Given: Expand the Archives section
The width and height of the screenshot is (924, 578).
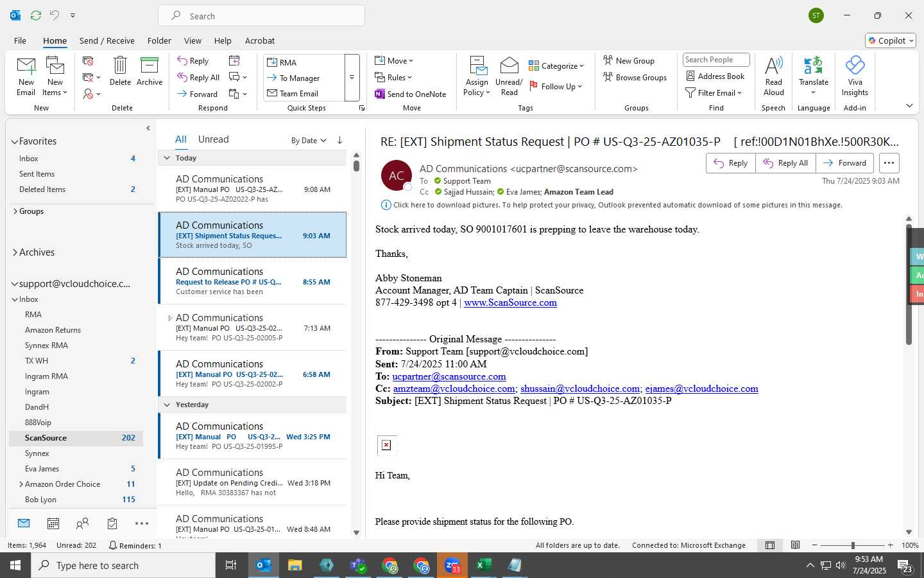Looking at the screenshot, I should pos(15,252).
